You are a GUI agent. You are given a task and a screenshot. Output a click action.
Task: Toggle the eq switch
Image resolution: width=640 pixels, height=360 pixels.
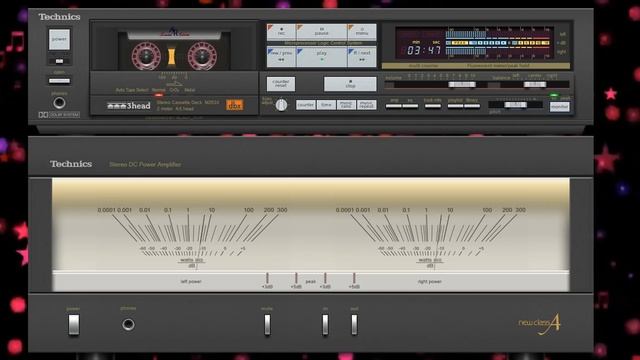[x=410, y=106]
